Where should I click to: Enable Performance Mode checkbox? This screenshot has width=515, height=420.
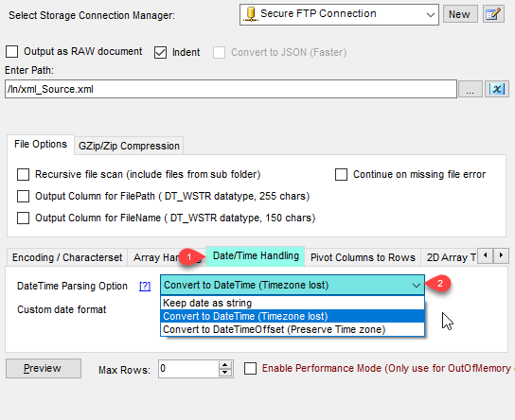click(x=250, y=369)
